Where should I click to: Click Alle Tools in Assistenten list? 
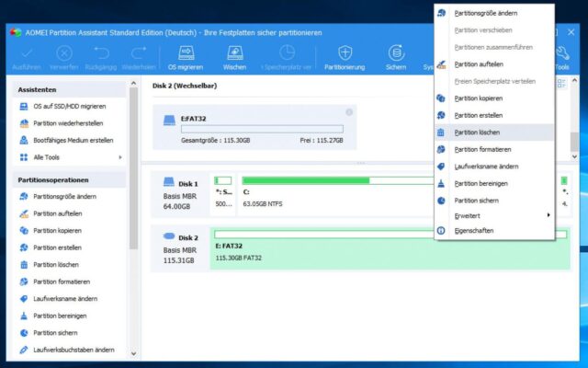tap(70, 157)
